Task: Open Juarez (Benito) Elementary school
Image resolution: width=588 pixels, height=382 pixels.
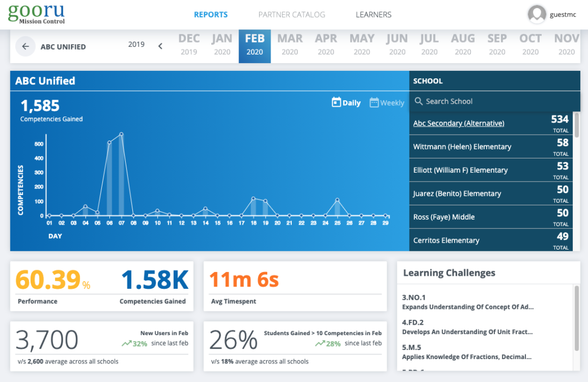Action: pos(491,193)
